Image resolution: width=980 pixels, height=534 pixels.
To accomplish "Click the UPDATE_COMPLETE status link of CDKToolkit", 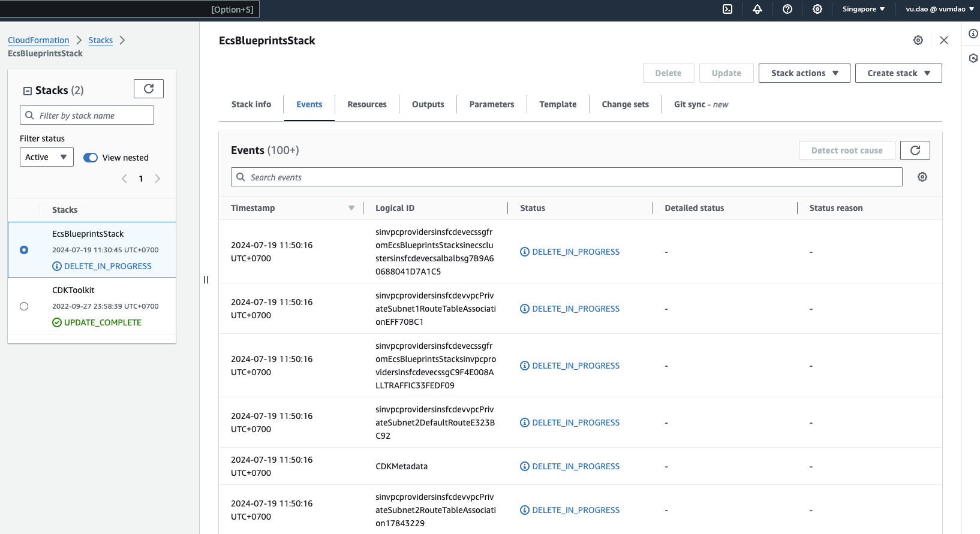I will click(103, 322).
